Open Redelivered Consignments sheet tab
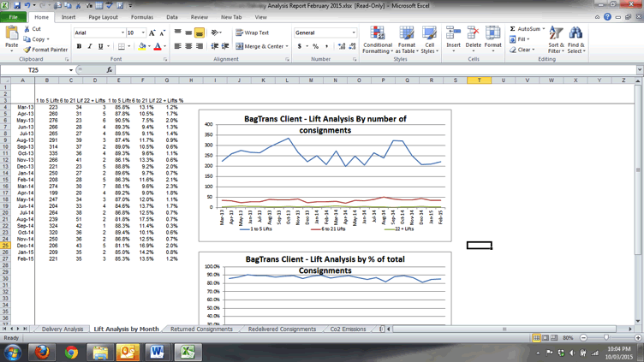 tap(282, 329)
